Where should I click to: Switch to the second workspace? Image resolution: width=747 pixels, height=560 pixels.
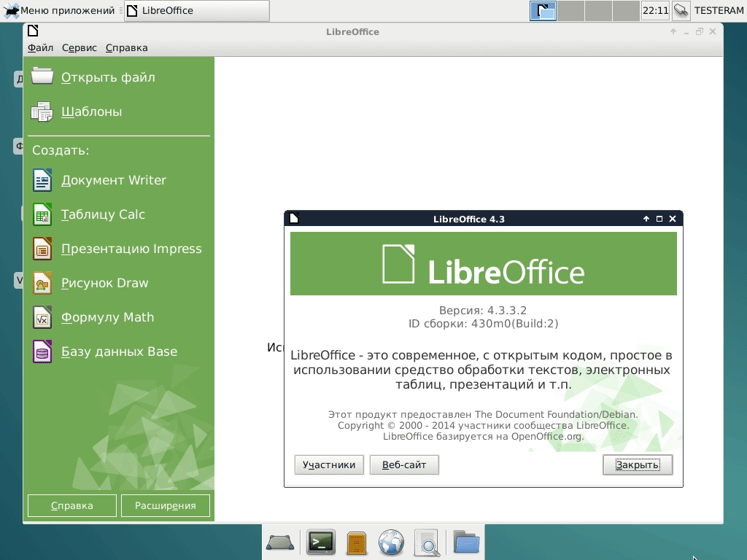(x=570, y=10)
